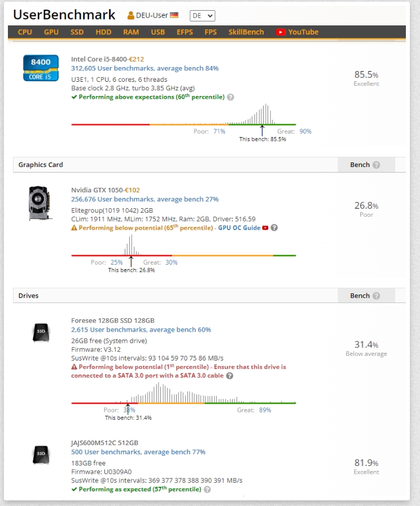Click the help icon beside CPU percentile

[x=230, y=97]
